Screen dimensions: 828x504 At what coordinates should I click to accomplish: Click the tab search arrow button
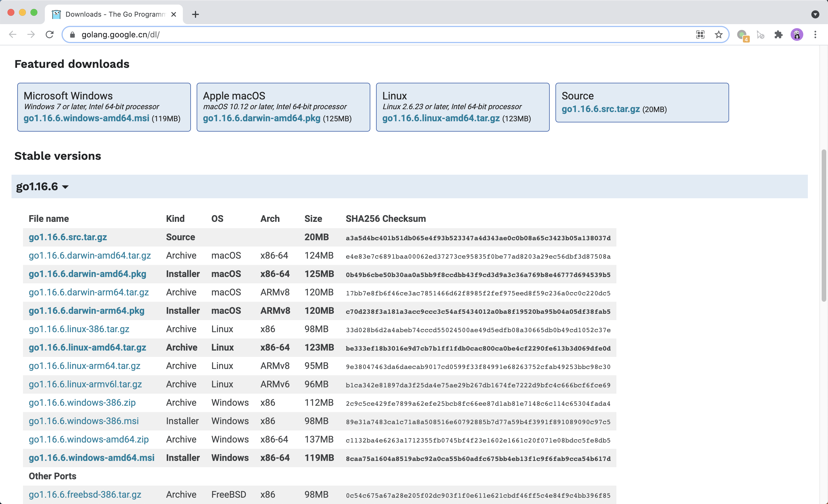click(x=815, y=14)
